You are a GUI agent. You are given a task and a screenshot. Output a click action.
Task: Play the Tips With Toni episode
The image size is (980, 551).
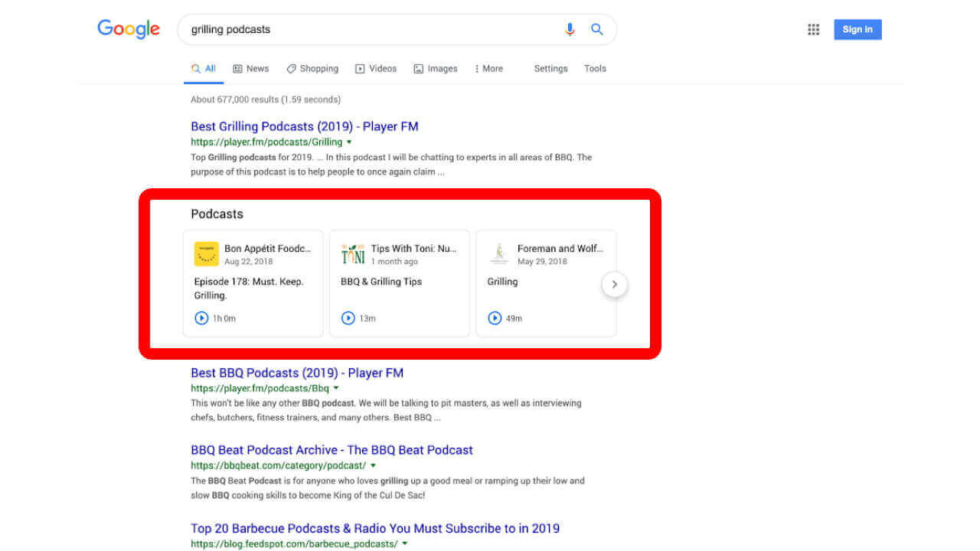348,318
